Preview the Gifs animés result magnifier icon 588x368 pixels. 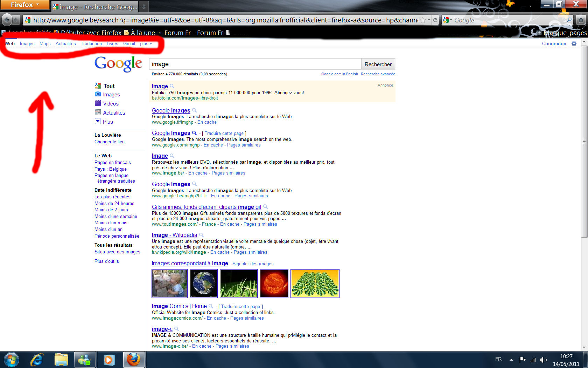pyautogui.click(x=266, y=207)
